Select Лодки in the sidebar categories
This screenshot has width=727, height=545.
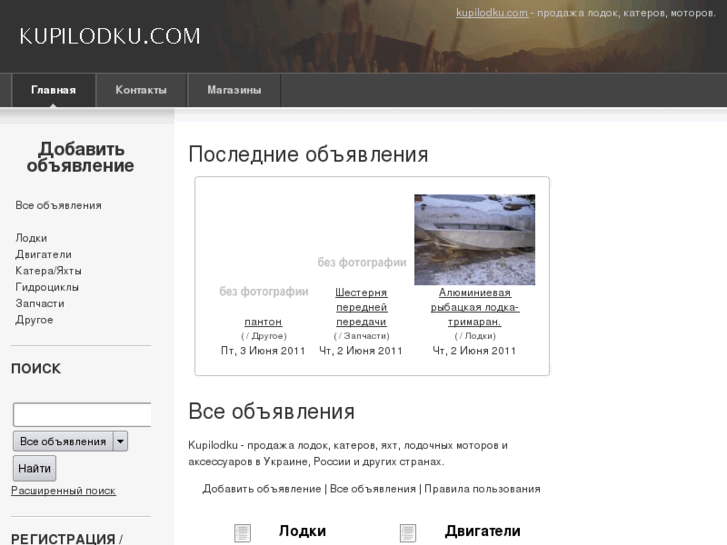(x=31, y=238)
